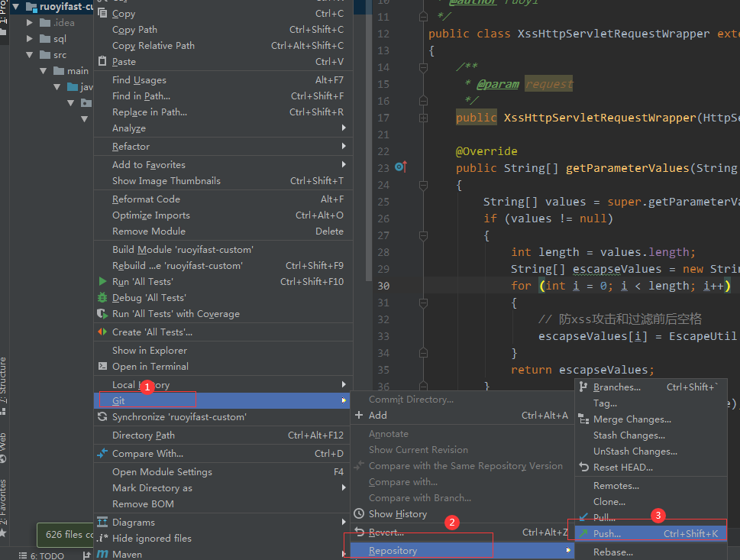740x560 pixels.
Task: Click the Maven 'm' icon
Action: pos(102,555)
